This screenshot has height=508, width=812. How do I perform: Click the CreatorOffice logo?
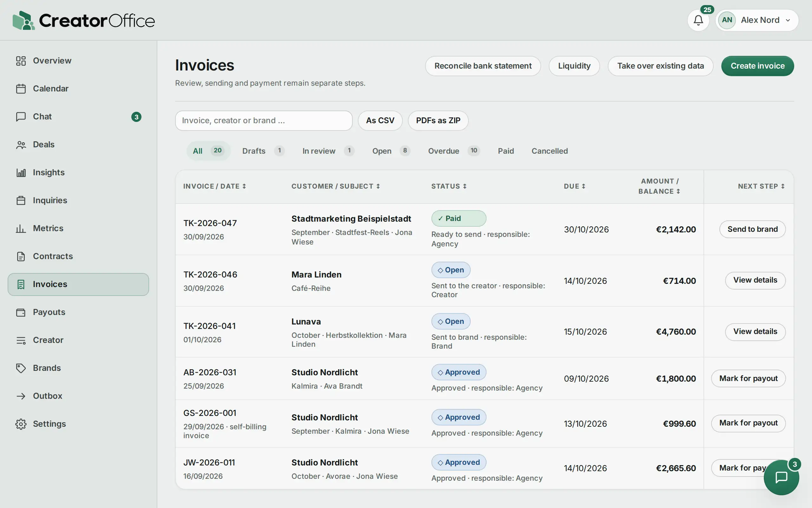83,20
